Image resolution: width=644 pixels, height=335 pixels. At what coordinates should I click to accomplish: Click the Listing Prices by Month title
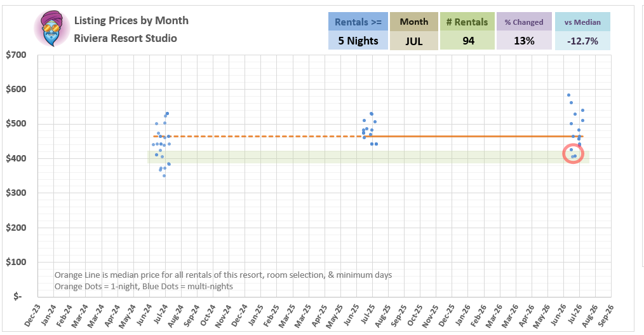(131, 20)
